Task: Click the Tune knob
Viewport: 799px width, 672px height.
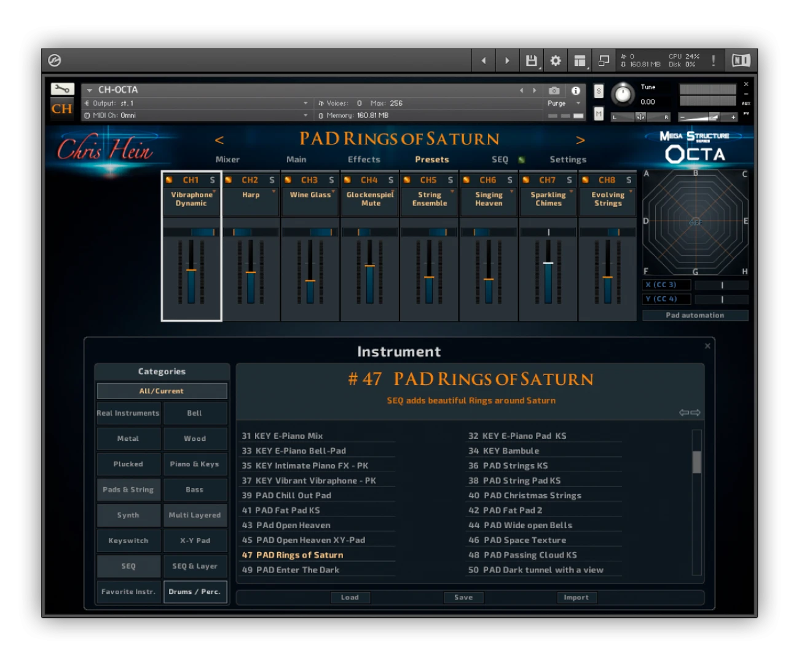Action: [623, 94]
